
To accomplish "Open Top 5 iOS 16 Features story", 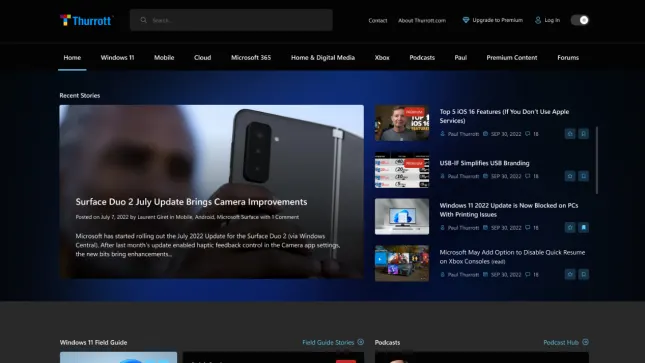I will [x=504, y=116].
